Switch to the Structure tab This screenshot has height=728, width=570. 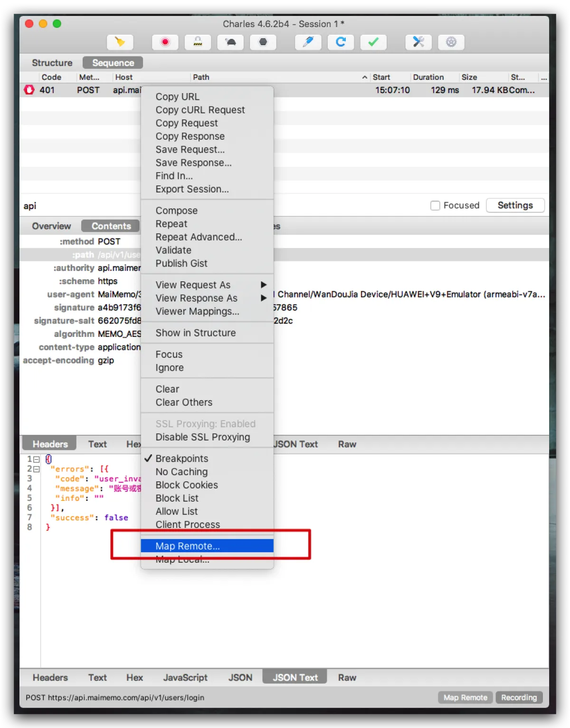tap(52, 63)
